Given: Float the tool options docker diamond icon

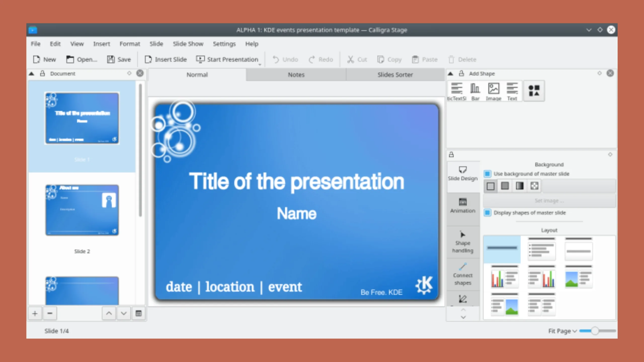Looking at the screenshot, I should coord(610,154).
